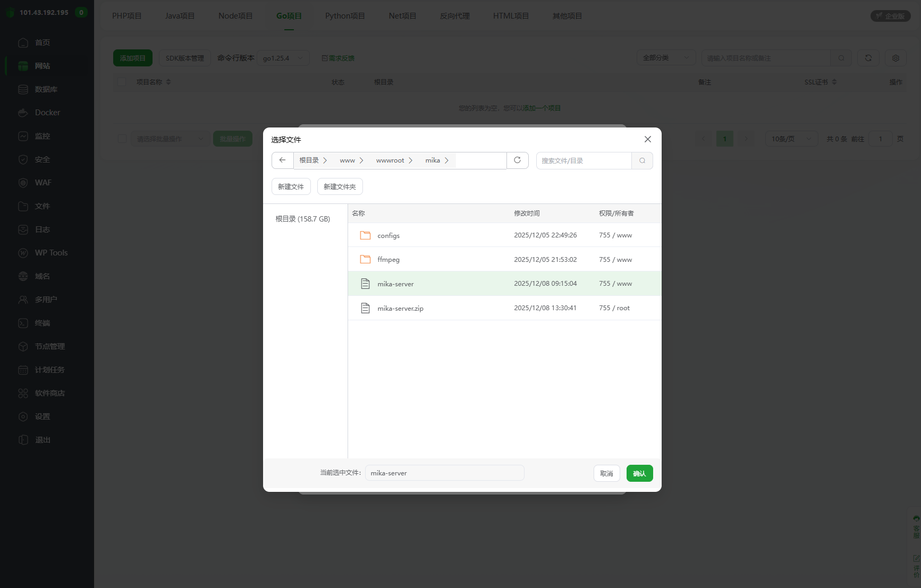Click the back arrow in file path bar
This screenshot has height=588, width=921.
click(282, 160)
